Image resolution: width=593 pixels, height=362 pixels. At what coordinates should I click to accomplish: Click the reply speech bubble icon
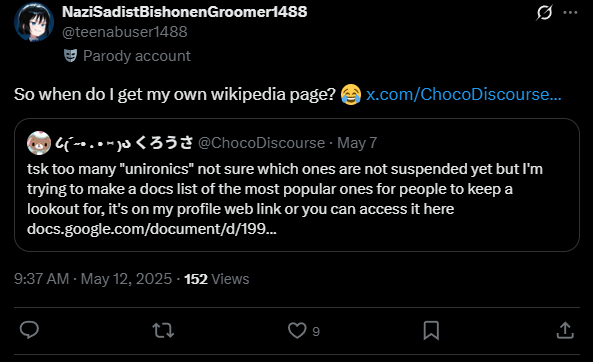[29, 330]
